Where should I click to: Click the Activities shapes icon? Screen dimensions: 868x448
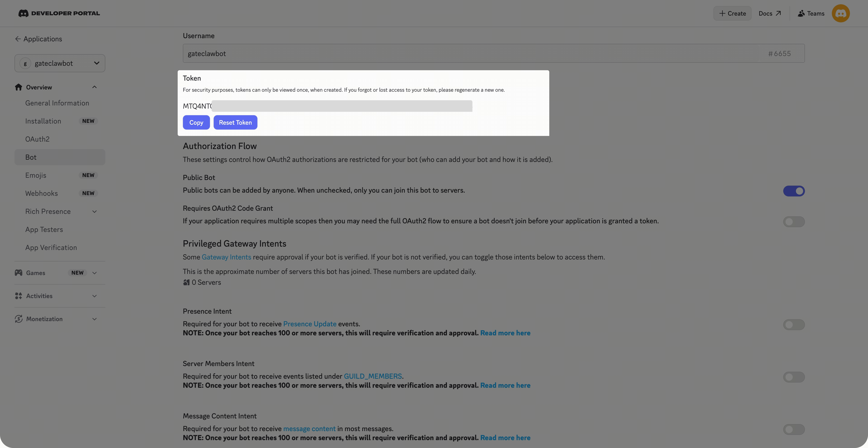click(x=19, y=296)
